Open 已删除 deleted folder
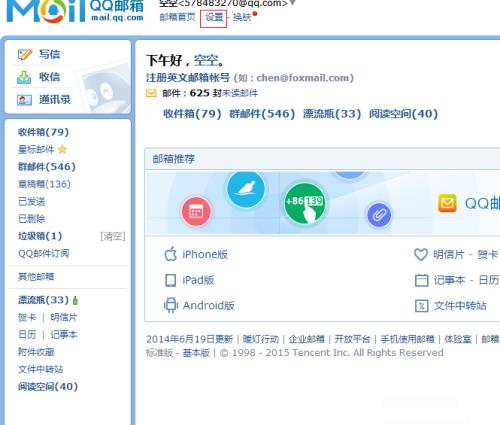This screenshot has height=425, width=500. click(32, 219)
